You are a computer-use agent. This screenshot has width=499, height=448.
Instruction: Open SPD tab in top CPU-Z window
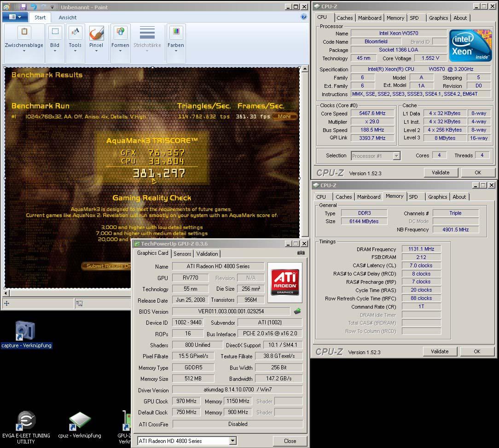point(414,18)
